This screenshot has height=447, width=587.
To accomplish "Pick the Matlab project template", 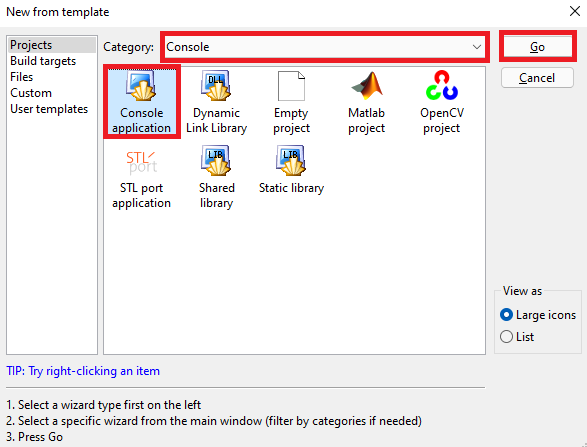I will [x=367, y=102].
